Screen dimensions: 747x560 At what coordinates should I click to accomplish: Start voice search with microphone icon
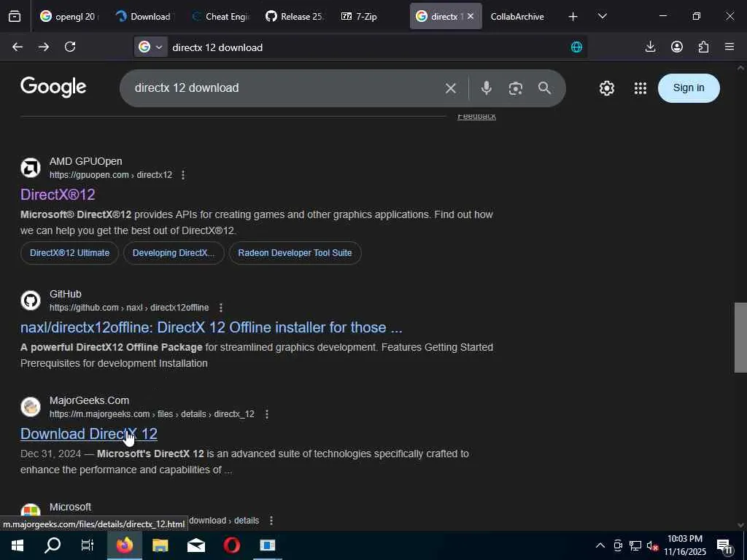coord(487,88)
